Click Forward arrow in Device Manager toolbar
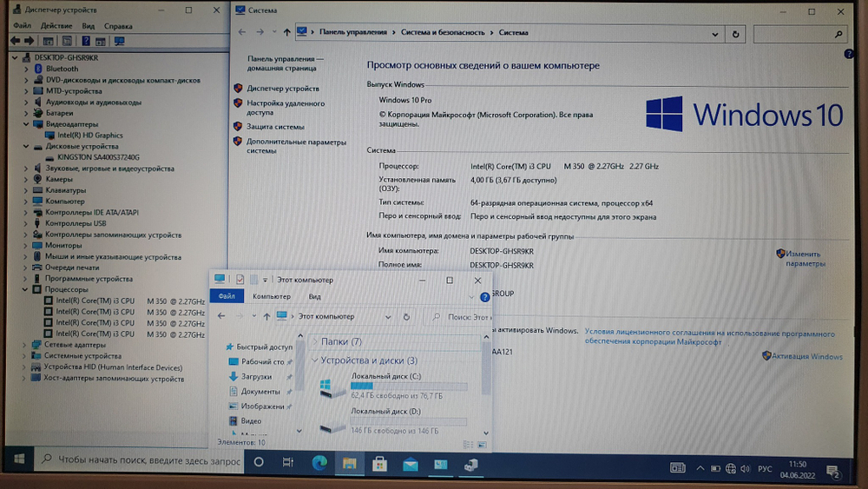The width and height of the screenshot is (868, 489). [30, 41]
